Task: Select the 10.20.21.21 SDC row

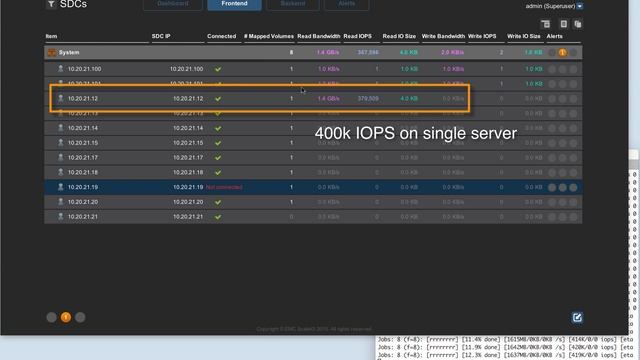Action: pyautogui.click(x=313, y=217)
